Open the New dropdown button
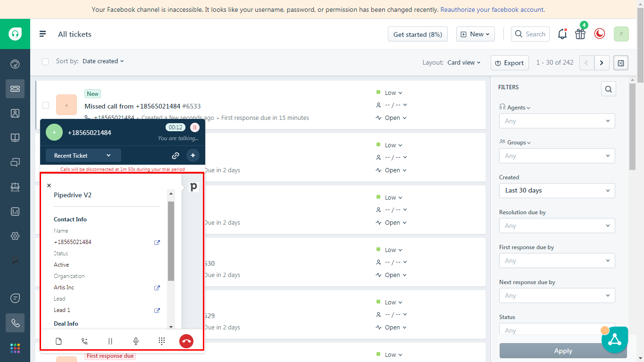The image size is (644, 362). tap(475, 34)
